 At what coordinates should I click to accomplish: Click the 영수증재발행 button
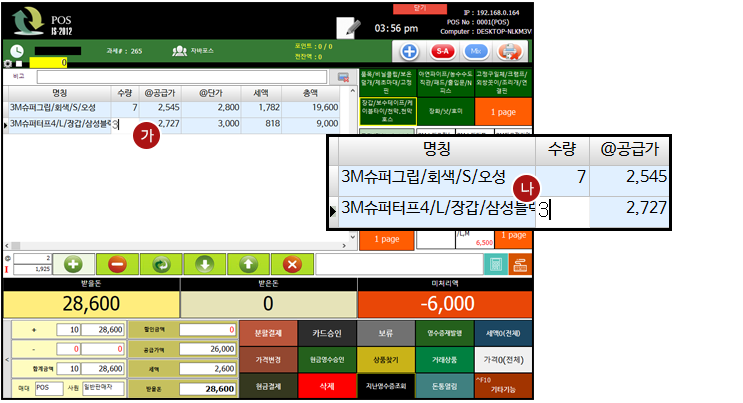444,333
